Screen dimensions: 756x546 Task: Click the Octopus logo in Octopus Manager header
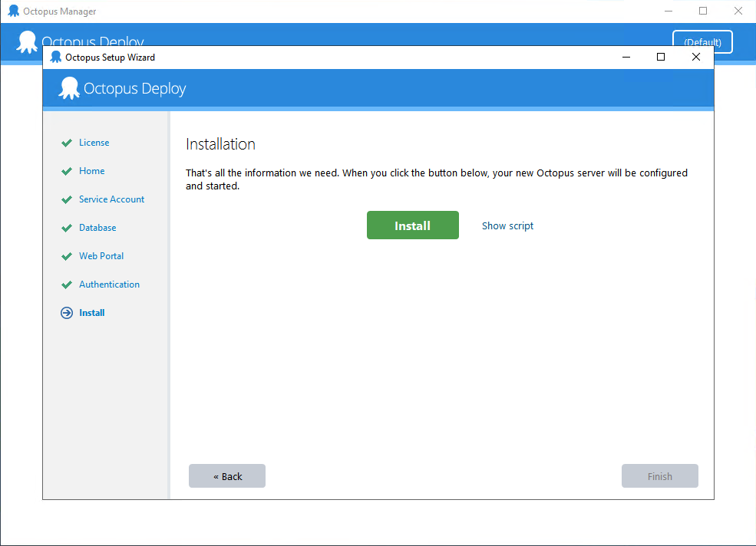pos(27,42)
